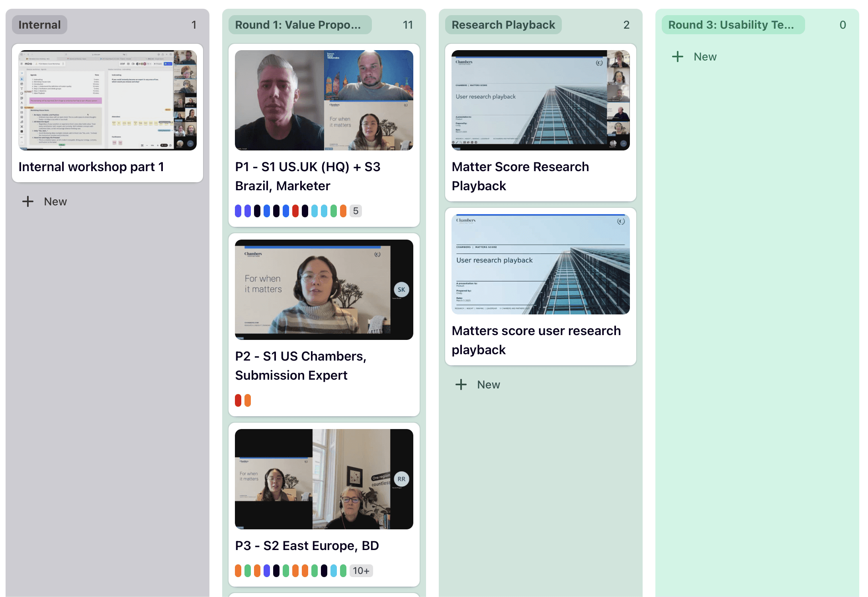Open Internal workshop part 1 card title
The height and width of the screenshot is (597, 868).
[x=91, y=167]
